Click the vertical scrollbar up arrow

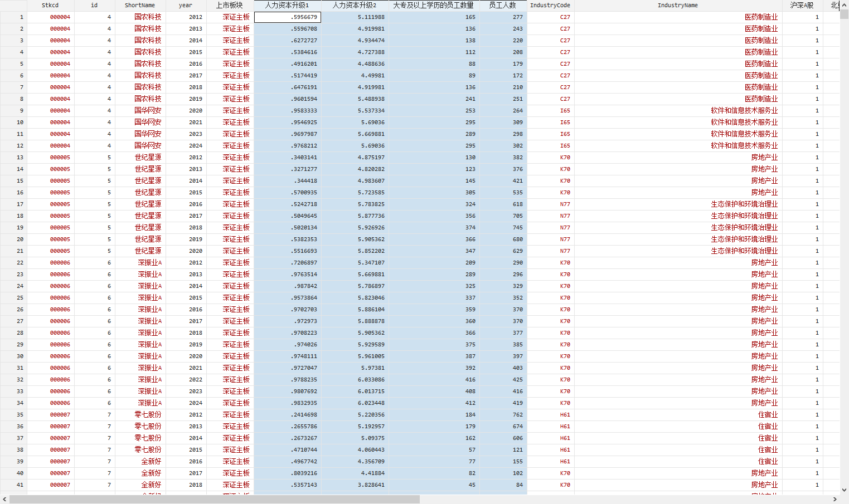click(844, 4)
